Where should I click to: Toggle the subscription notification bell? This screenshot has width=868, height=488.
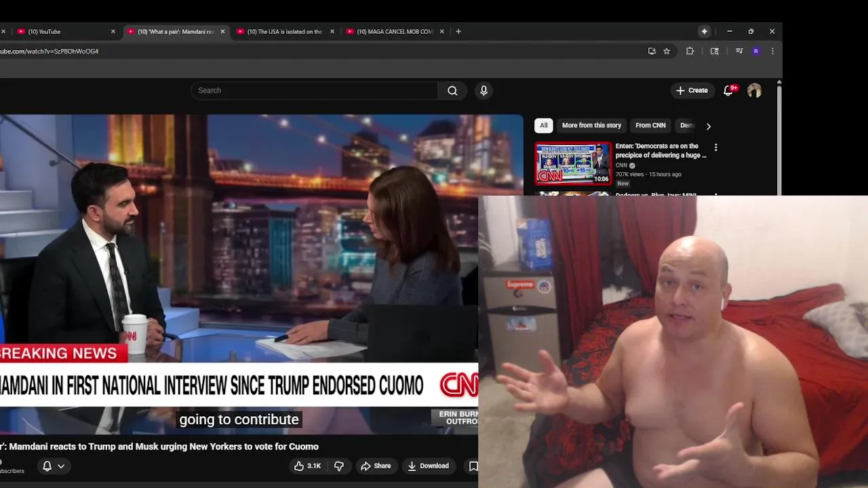tap(47, 466)
